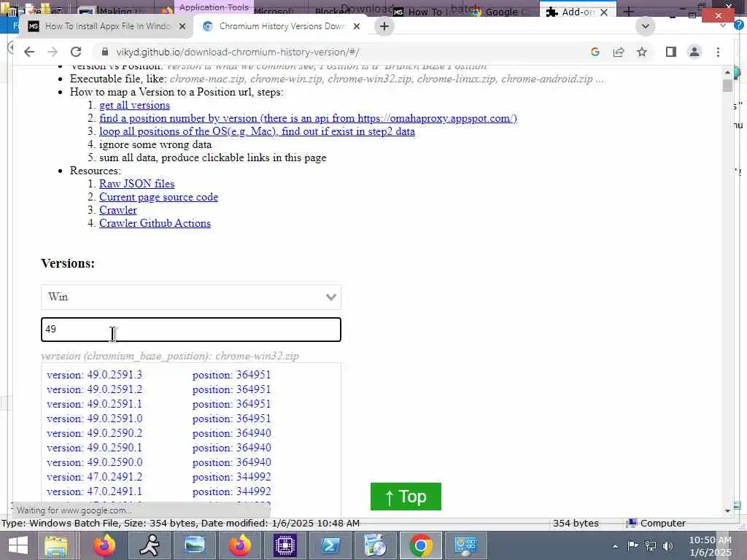Image resolution: width=747 pixels, height=560 pixels.
Task: Open version 49.0.2590.1 link
Action: (94, 448)
